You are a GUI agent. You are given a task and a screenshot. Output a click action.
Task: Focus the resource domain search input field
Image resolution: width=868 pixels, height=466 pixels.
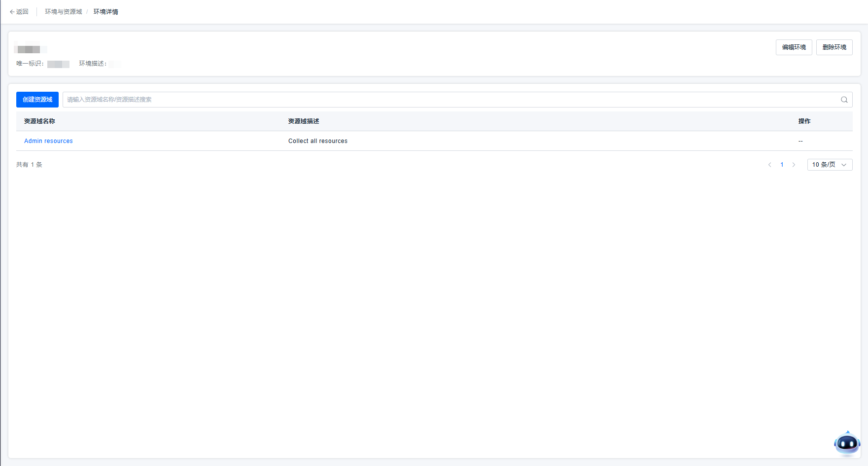coord(444,100)
